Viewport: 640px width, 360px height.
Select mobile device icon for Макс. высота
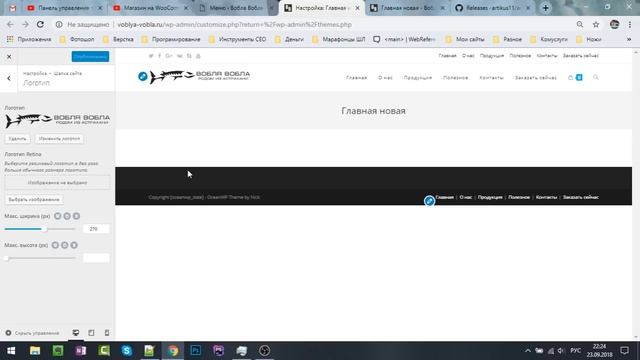point(74,245)
